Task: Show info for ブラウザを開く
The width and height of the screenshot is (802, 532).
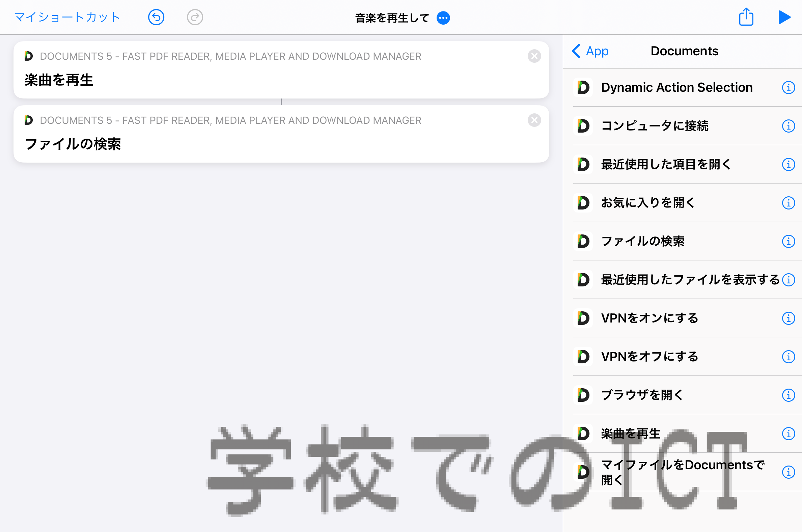Action: 788,395
